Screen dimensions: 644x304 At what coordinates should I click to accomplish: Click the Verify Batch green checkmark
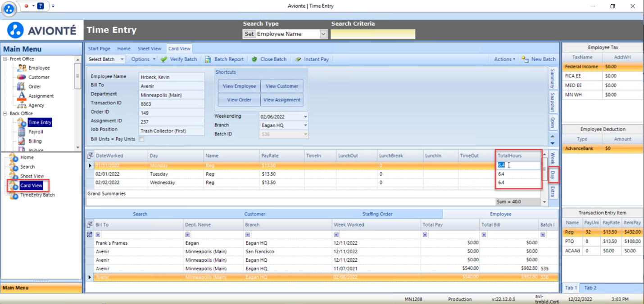[164, 59]
